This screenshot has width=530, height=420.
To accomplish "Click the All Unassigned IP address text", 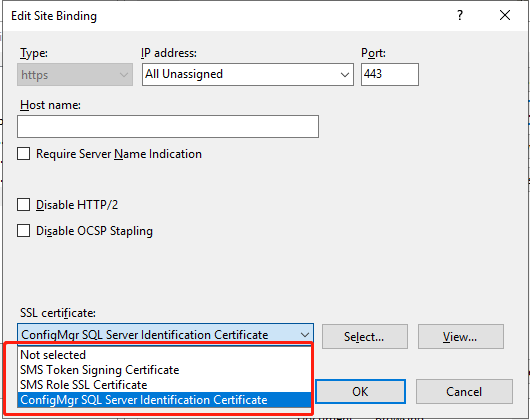I will [x=184, y=74].
